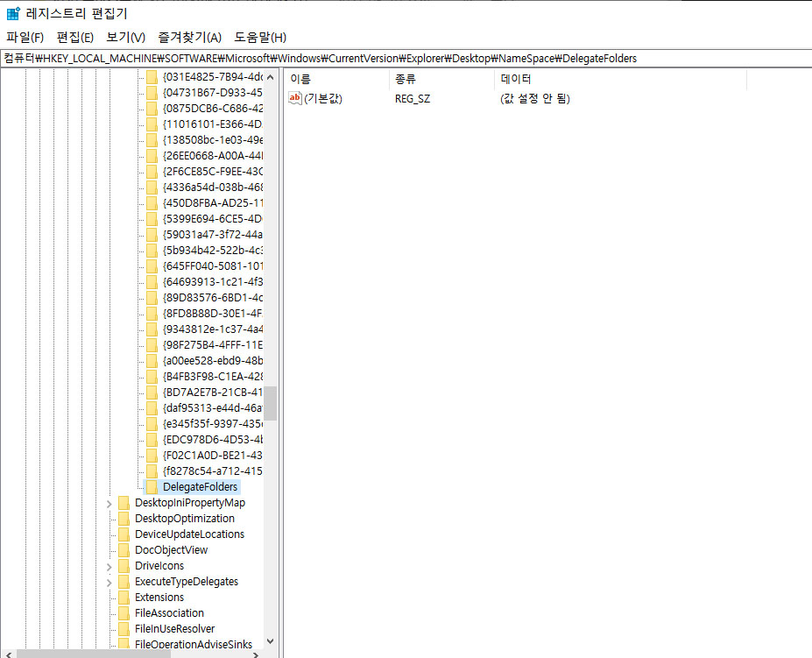Select the {2F6CE85C-F9EE key
Screen dimensions: 812x658
(x=213, y=172)
